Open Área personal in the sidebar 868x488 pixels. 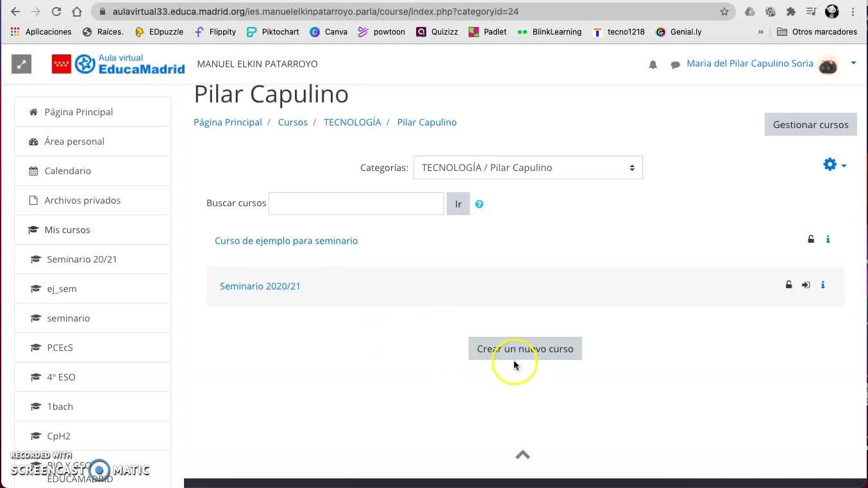coord(93,142)
